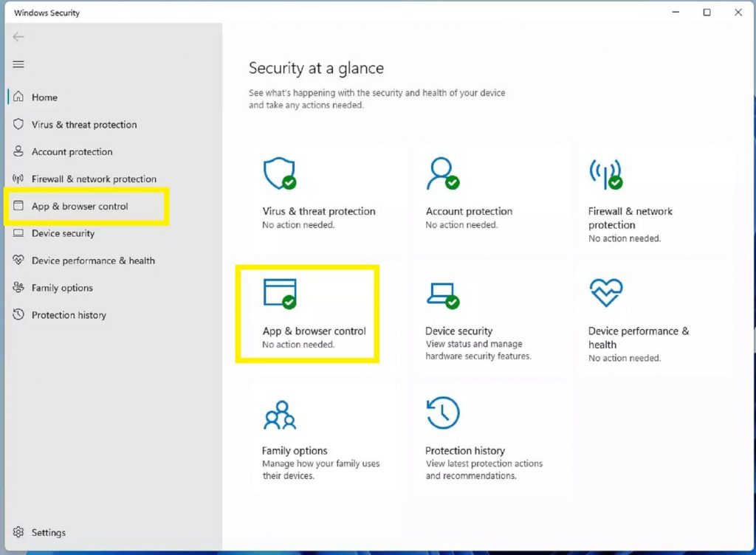Select Home in the sidebar

tap(44, 97)
